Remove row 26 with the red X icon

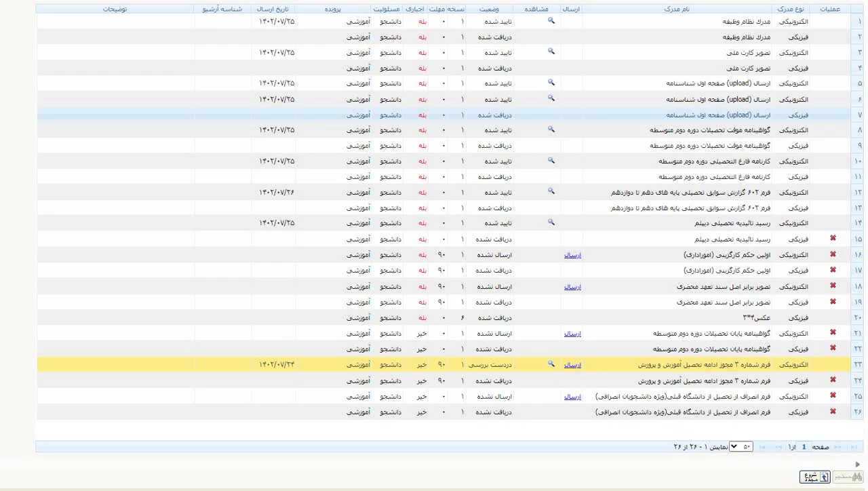[833, 411]
